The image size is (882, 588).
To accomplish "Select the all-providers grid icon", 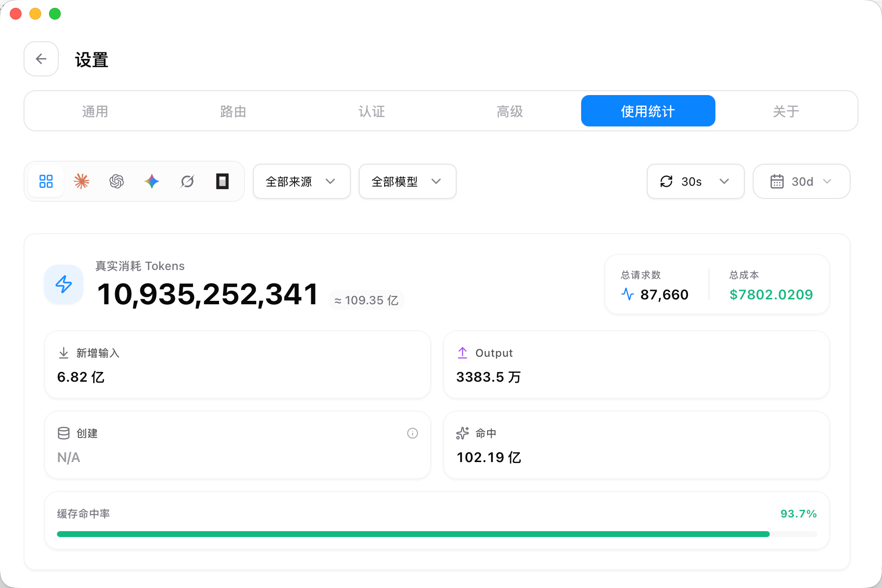I will coord(46,181).
